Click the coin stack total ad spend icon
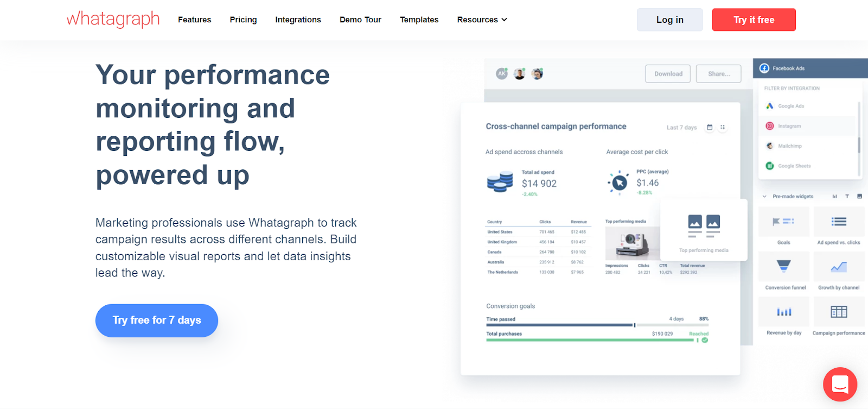868x409 pixels. coord(500,182)
